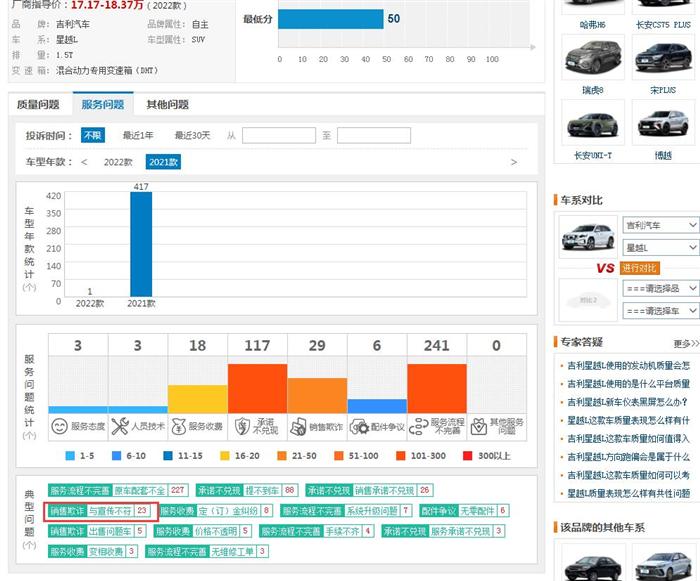This screenshot has width=700, height=581.
Task: Click the 服务流程不完善 bar showing 241
Action: point(437,389)
